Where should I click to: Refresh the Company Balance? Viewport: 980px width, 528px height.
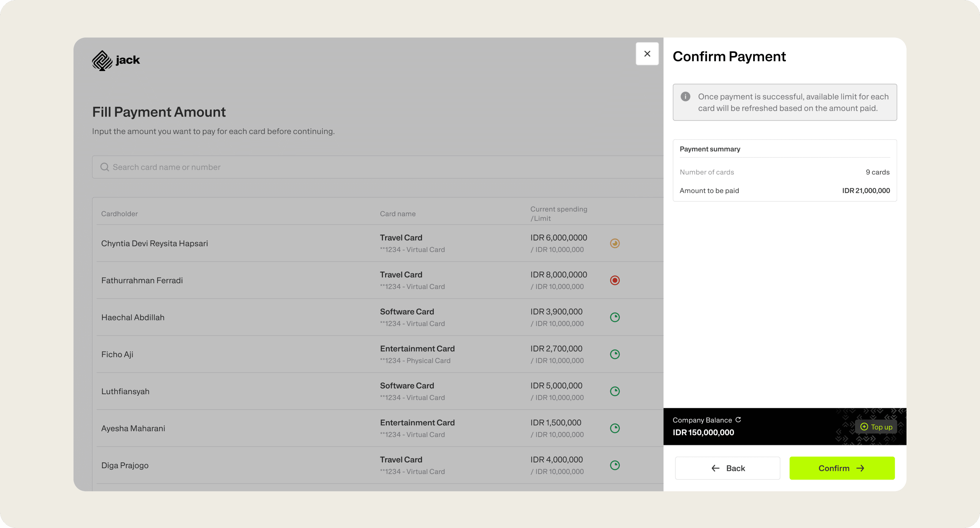click(738, 420)
